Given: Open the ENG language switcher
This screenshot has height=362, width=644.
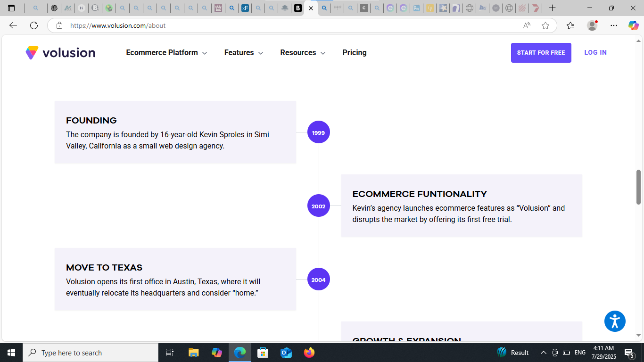Looking at the screenshot, I should 580,353.
